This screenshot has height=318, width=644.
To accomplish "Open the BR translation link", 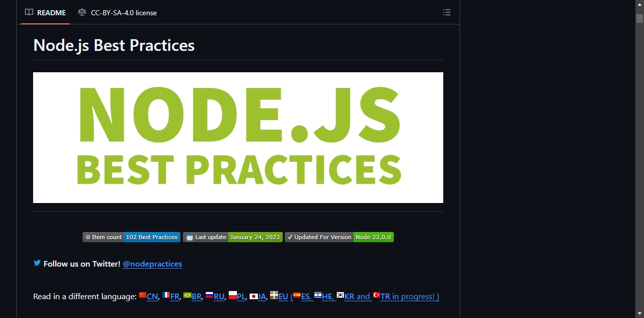I will [x=197, y=297].
